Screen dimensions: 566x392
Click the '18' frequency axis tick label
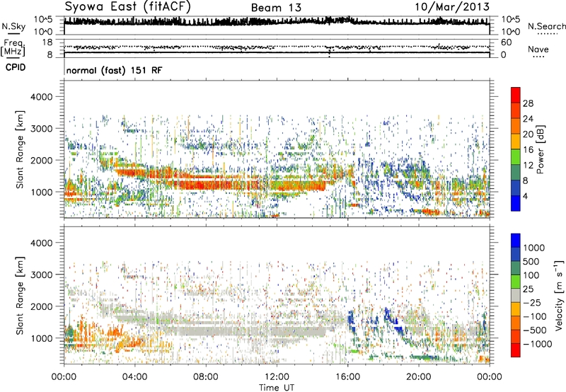pyautogui.click(x=47, y=42)
